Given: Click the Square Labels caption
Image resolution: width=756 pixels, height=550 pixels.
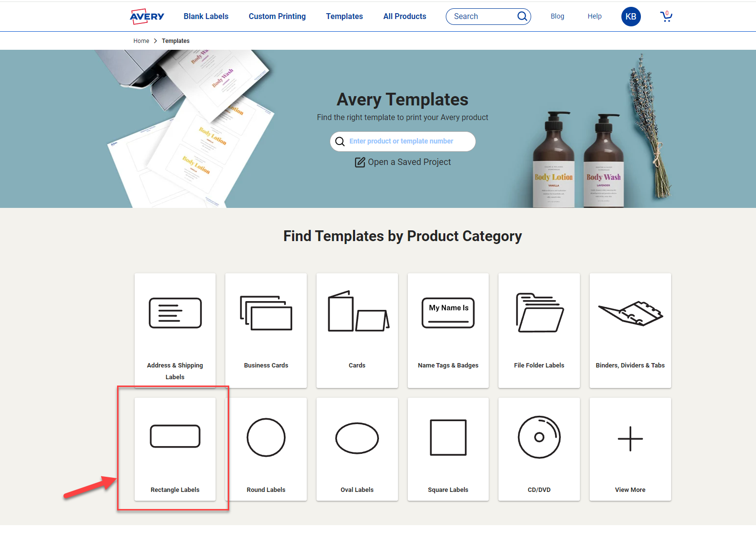Looking at the screenshot, I should (448, 490).
